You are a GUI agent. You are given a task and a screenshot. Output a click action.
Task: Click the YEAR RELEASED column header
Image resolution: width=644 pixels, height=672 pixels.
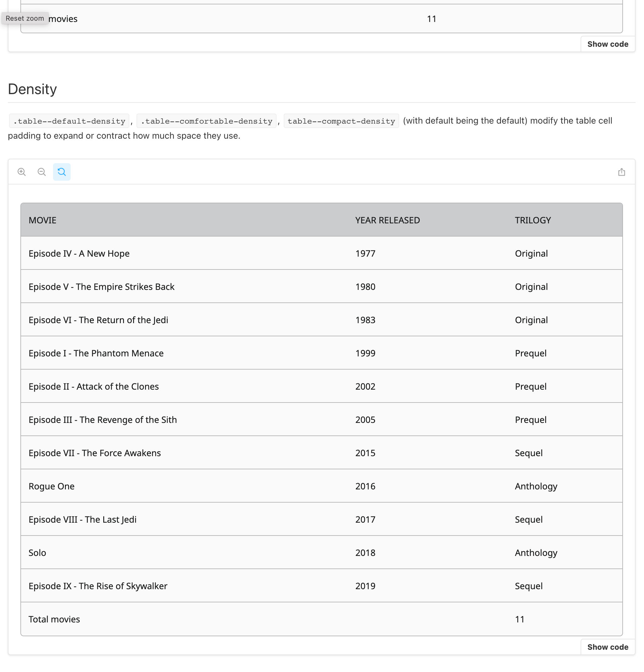(x=387, y=220)
